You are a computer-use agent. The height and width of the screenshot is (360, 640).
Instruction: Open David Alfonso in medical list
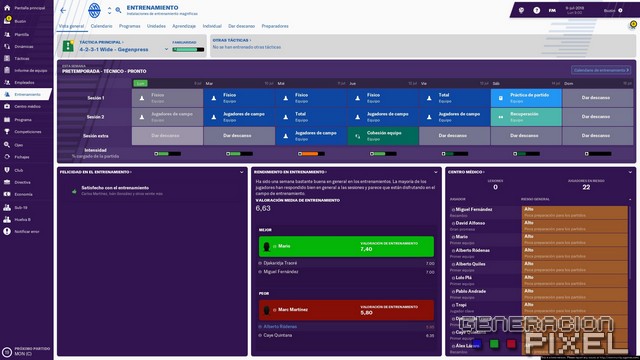pos(470,223)
